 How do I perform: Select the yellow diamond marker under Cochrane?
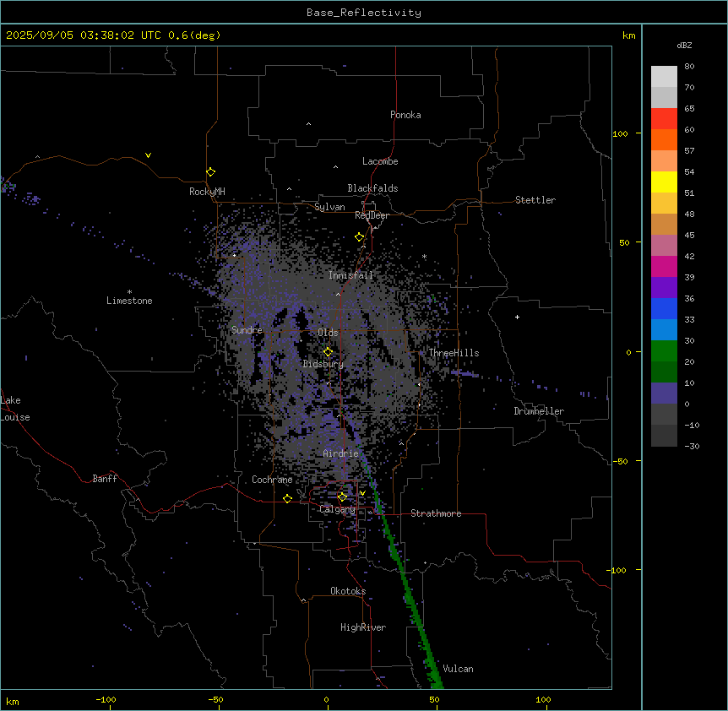tap(287, 498)
